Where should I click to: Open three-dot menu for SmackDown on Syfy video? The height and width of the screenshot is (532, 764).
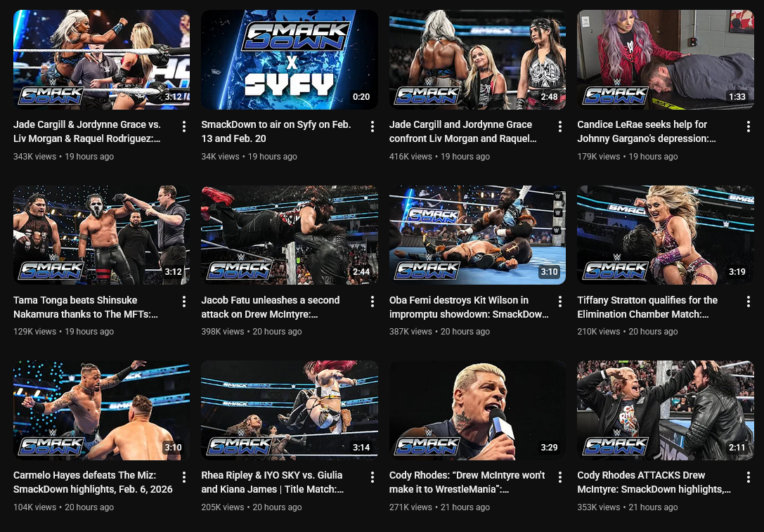coord(372,126)
